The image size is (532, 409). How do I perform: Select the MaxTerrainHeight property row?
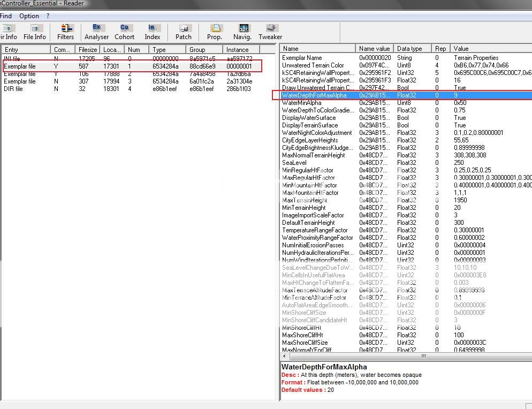pyautogui.click(x=305, y=200)
